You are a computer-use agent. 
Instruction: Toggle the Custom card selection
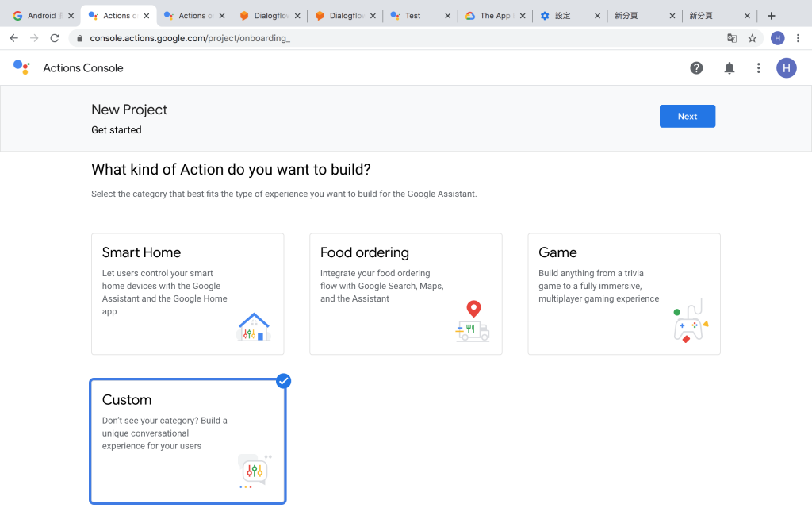[187, 441]
